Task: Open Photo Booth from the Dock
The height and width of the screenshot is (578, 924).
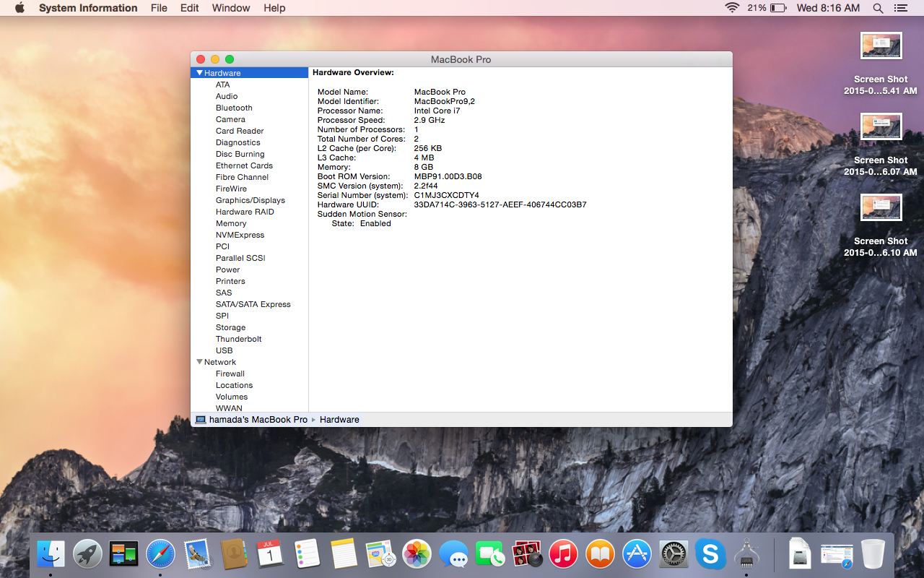Action: (x=527, y=554)
